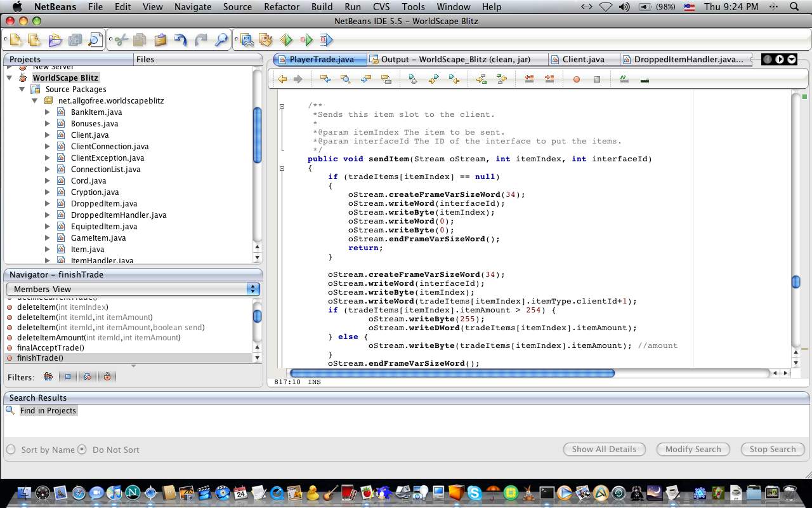Collapse the WorldScape Blitz project node

point(10,77)
